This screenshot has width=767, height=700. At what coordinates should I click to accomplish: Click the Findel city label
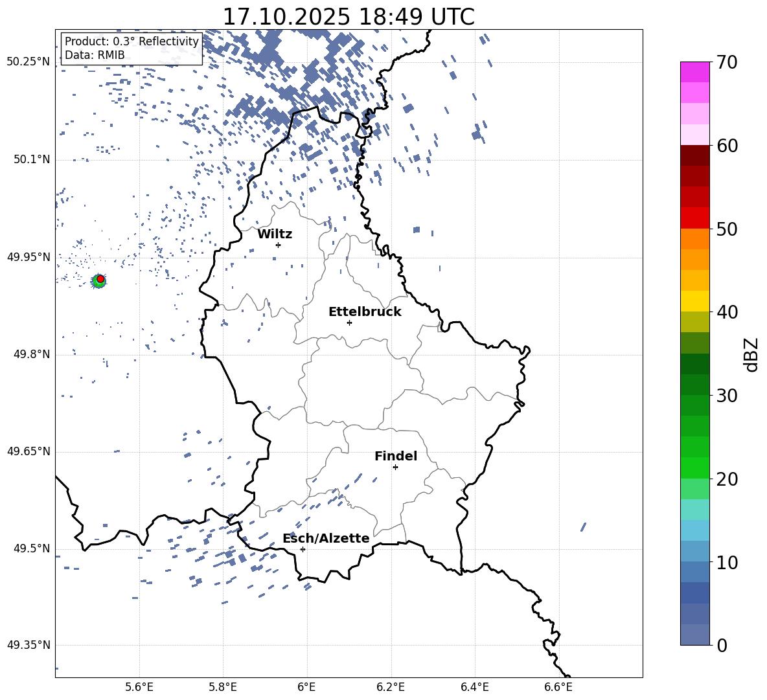(x=396, y=456)
